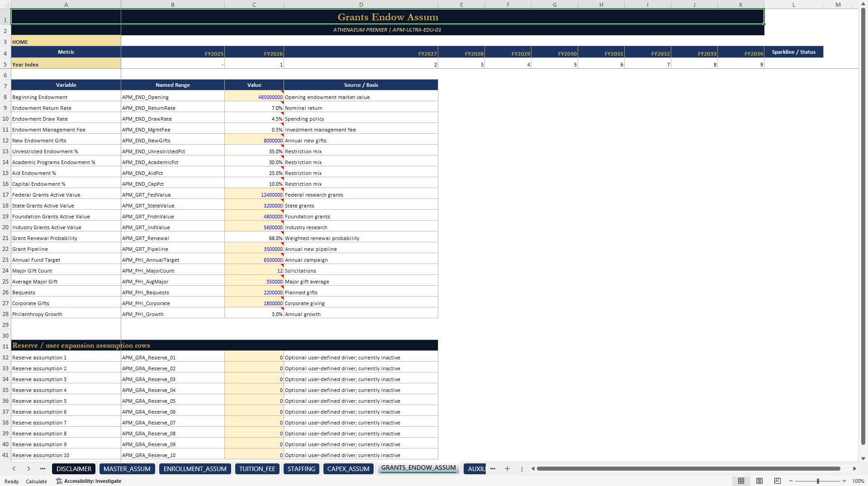868x486 pixels.
Task: Click the FY2030 column heading cell
Action: [555, 53]
